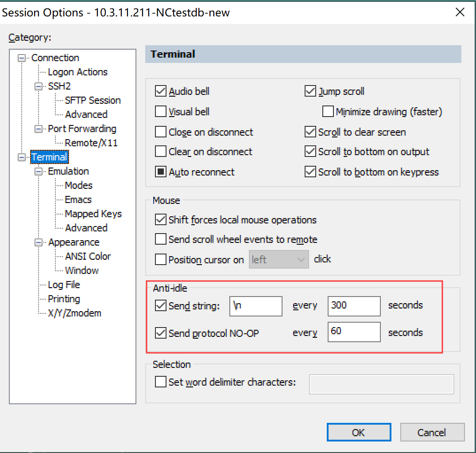The width and height of the screenshot is (476, 453).
Task: Enable Minimize drawing (faster)
Action: point(328,112)
